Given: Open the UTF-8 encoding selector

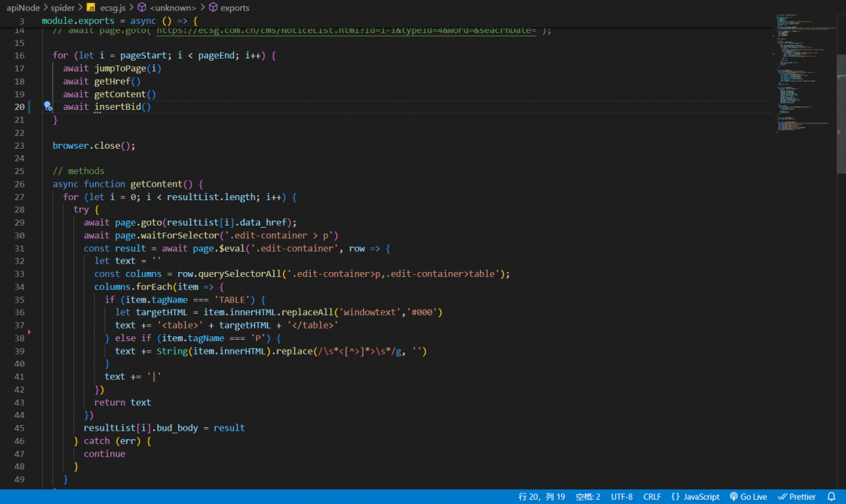Looking at the screenshot, I should click(x=622, y=497).
